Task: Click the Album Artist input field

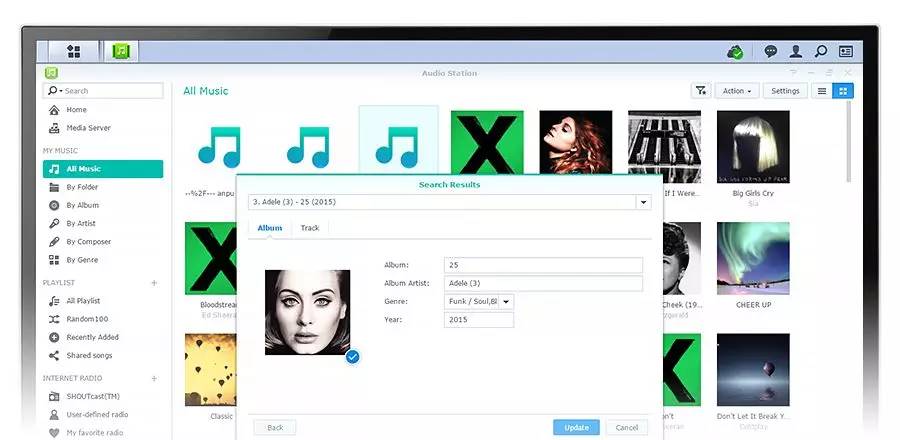Action: (x=543, y=283)
